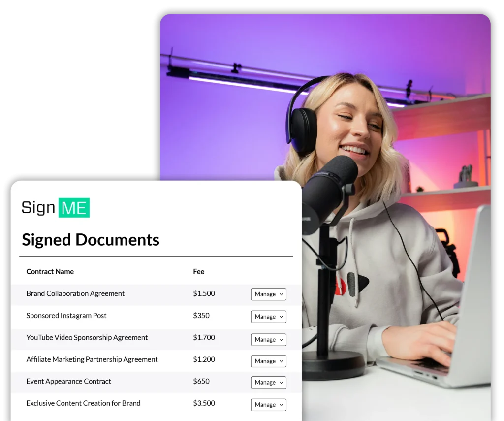
Task: Open Manage dropdown for Event Appearance Contract
Action: tap(268, 383)
